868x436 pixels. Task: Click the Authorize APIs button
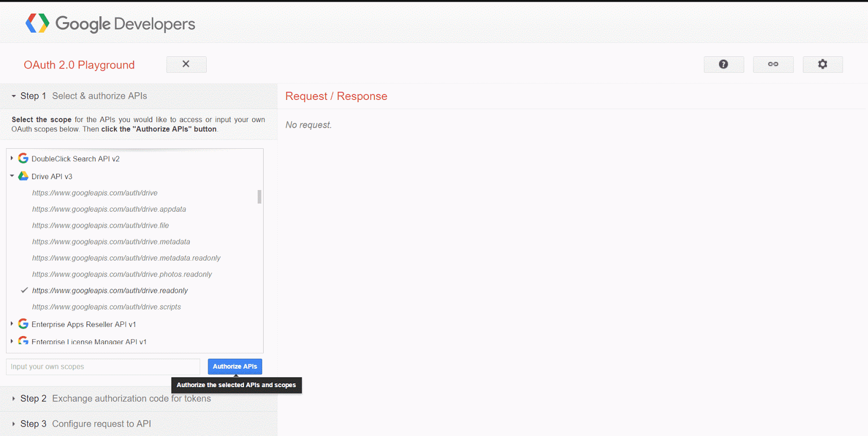(x=235, y=367)
